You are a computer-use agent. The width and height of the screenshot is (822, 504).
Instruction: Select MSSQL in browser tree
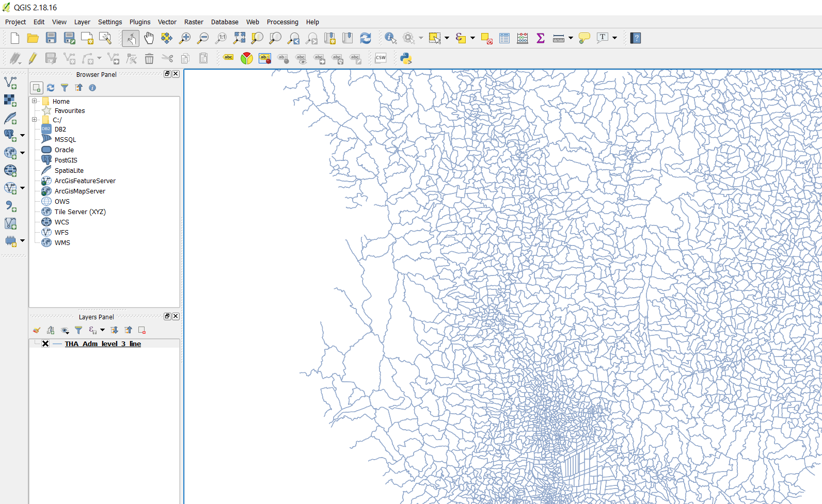click(x=65, y=140)
